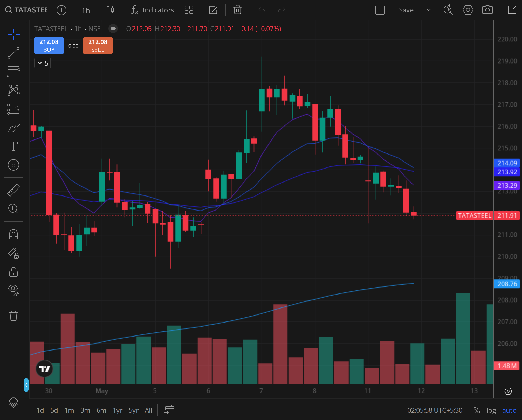
Task: Select the Fibonacci retracement tool
Action: [13, 72]
